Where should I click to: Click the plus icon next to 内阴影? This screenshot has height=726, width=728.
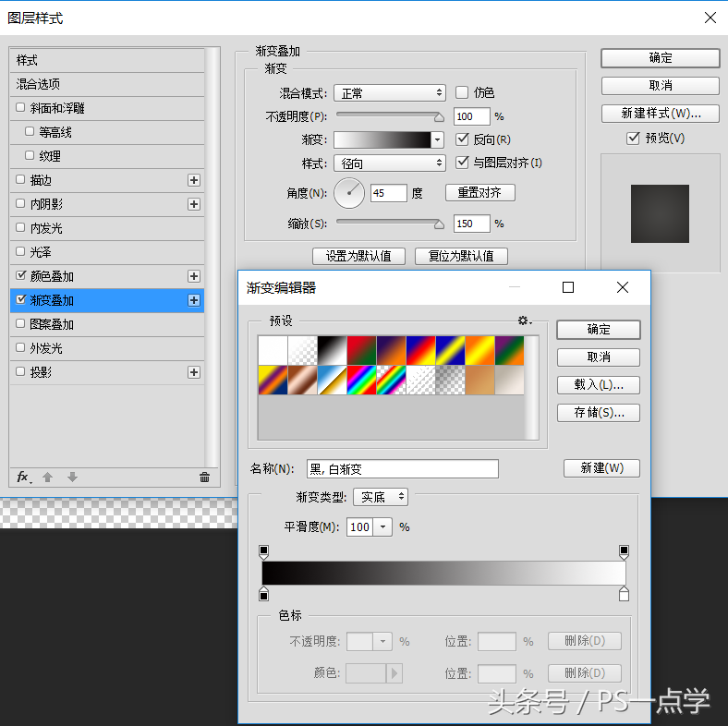[194, 204]
